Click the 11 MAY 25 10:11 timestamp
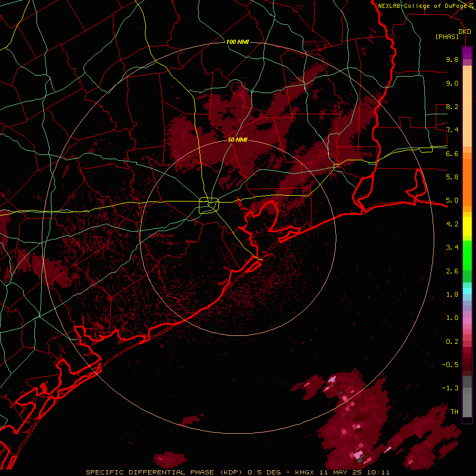This screenshot has height=476, width=476. click(354, 472)
